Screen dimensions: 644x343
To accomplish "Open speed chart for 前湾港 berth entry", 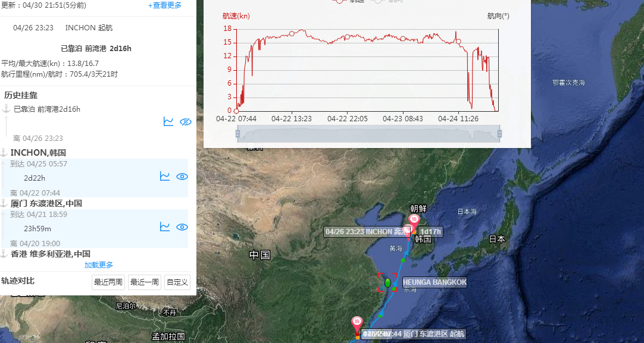I will (168, 121).
